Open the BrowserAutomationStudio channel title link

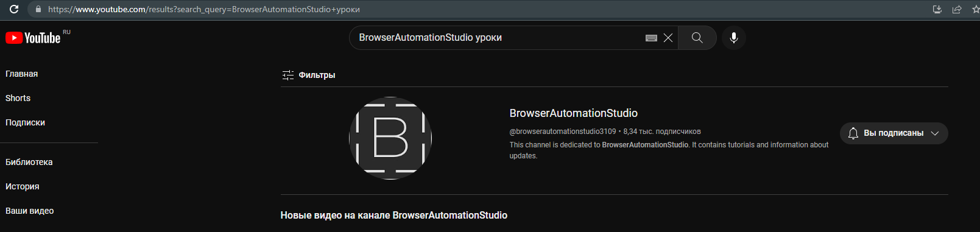pyautogui.click(x=574, y=113)
